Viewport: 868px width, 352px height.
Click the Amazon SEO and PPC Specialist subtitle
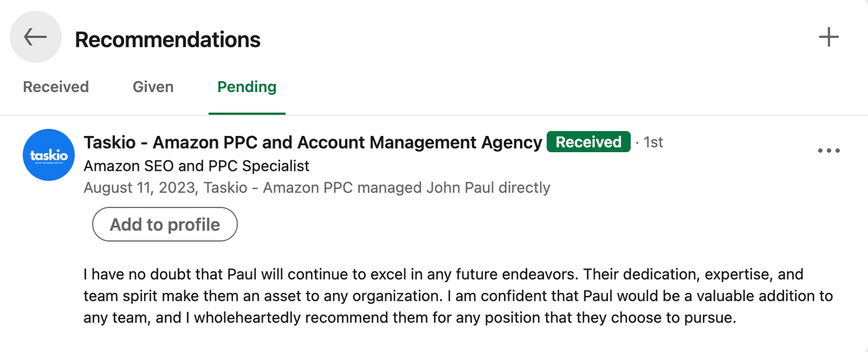click(x=196, y=165)
